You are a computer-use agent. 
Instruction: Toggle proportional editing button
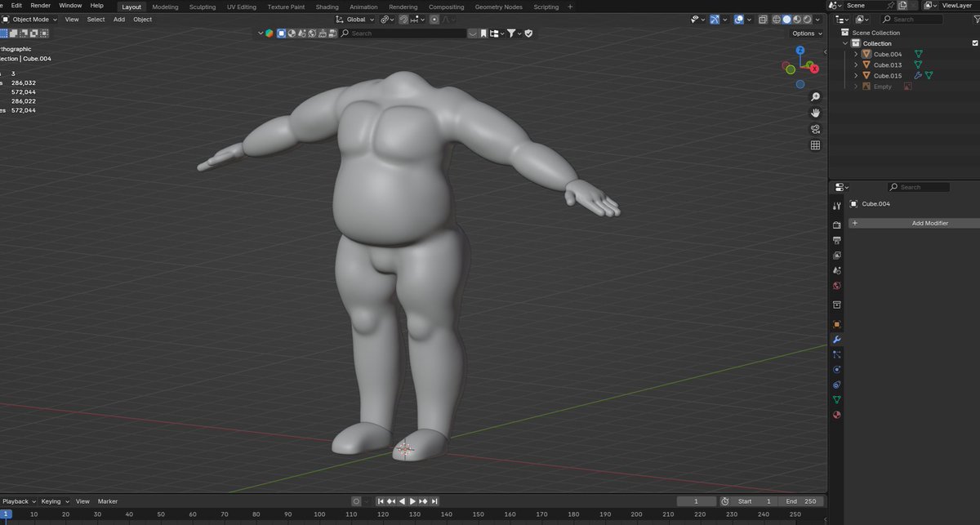[x=434, y=19]
